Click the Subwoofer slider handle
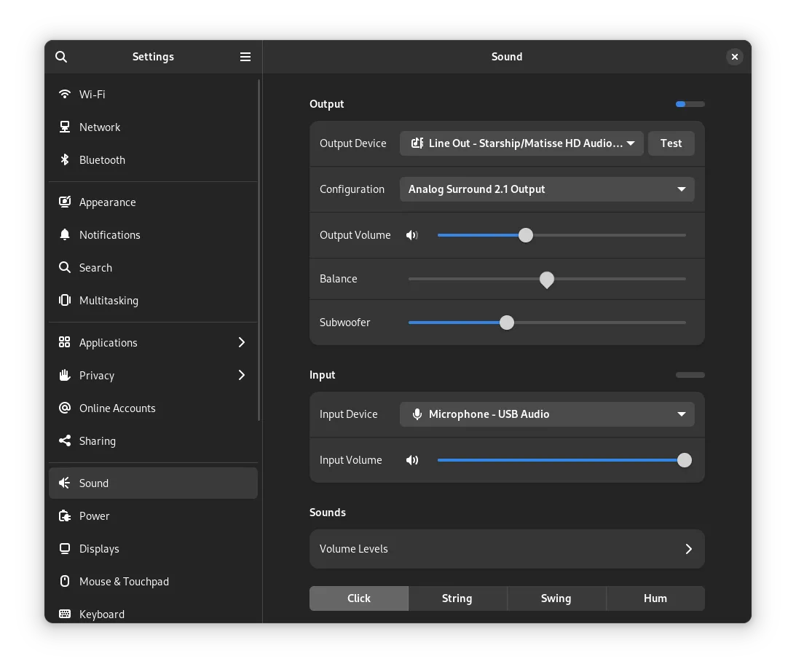Image resolution: width=796 pixels, height=672 pixels. (x=507, y=323)
